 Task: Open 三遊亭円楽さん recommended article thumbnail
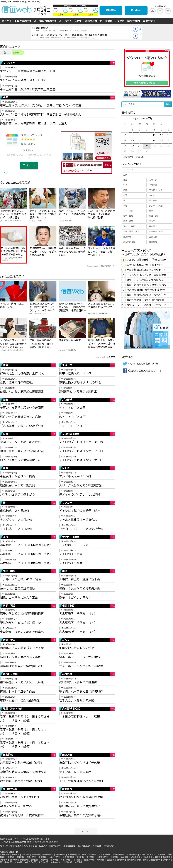[x=43, y=236]
